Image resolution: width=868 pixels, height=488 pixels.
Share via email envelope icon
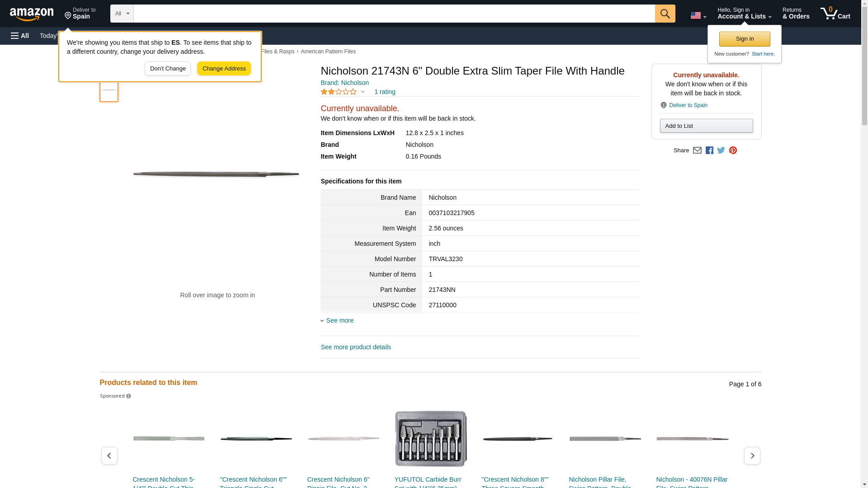click(x=697, y=150)
